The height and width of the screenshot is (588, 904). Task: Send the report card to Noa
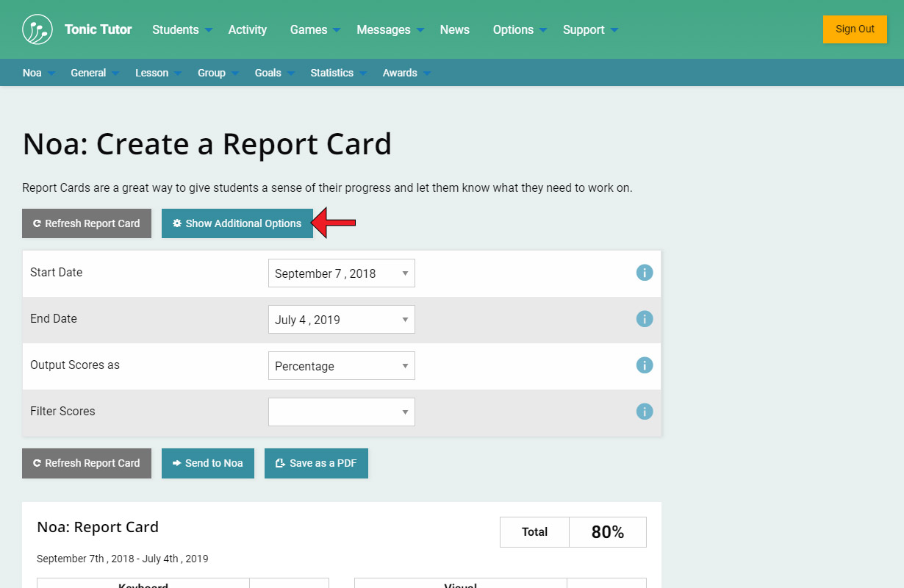click(x=207, y=463)
